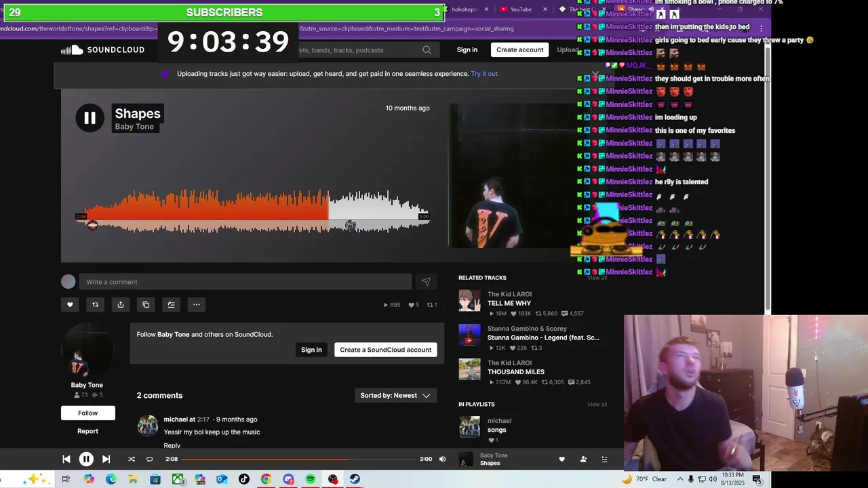Switch to the YouTube browser tab

(x=521, y=9)
